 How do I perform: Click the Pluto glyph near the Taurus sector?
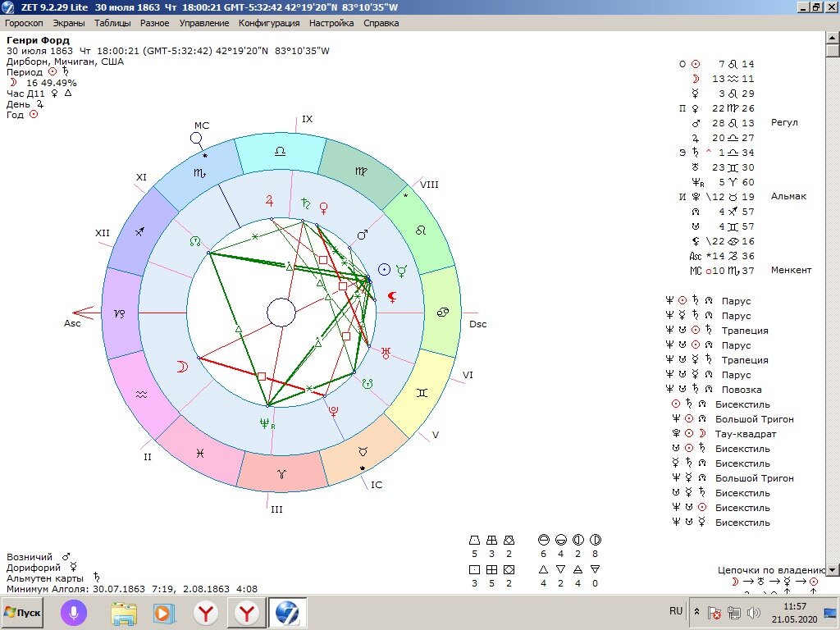pyautogui.click(x=333, y=411)
